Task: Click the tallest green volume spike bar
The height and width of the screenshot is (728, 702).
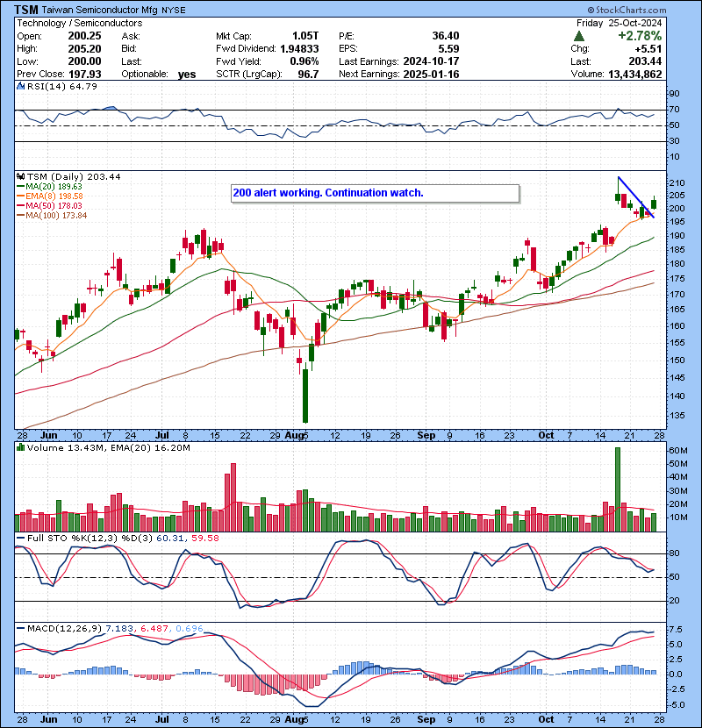Action: [618, 489]
